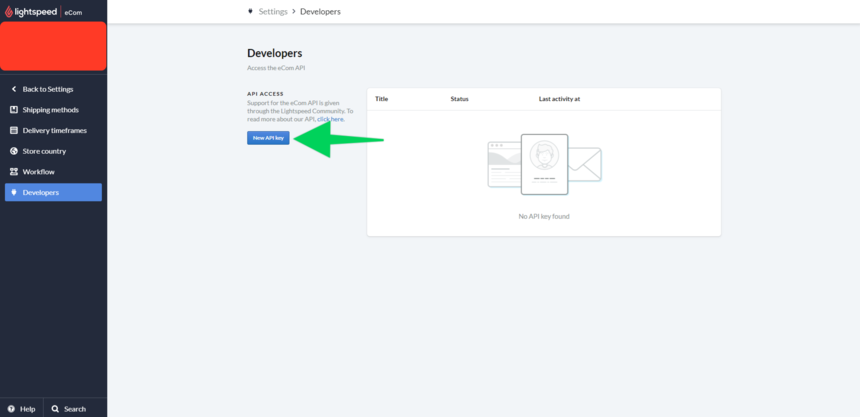Image resolution: width=860 pixels, height=417 pixels.
Task: Click the Last activity at column header
Action: click(x=559, y=99)
